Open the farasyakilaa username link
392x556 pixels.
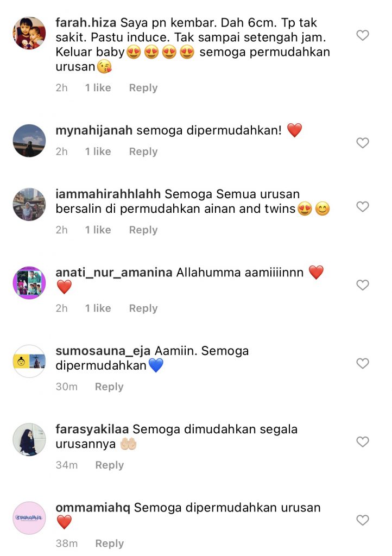point(92,429)
